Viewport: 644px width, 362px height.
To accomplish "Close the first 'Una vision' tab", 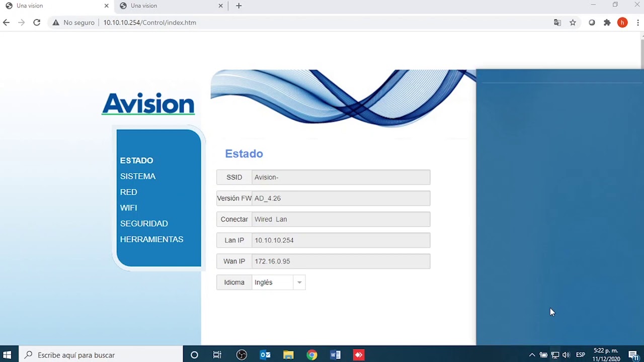I will coord(106,6).
